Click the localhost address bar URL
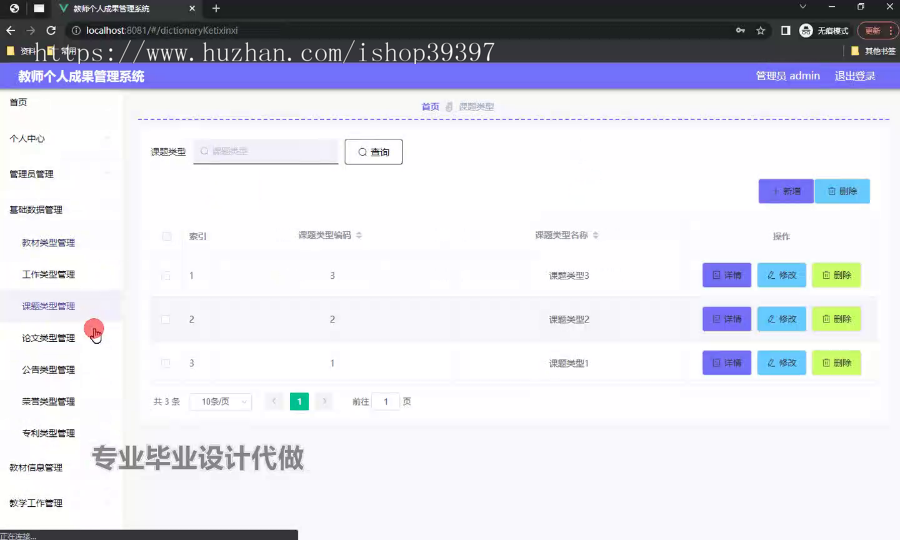The image size is (900, 540). coord(162,30)
